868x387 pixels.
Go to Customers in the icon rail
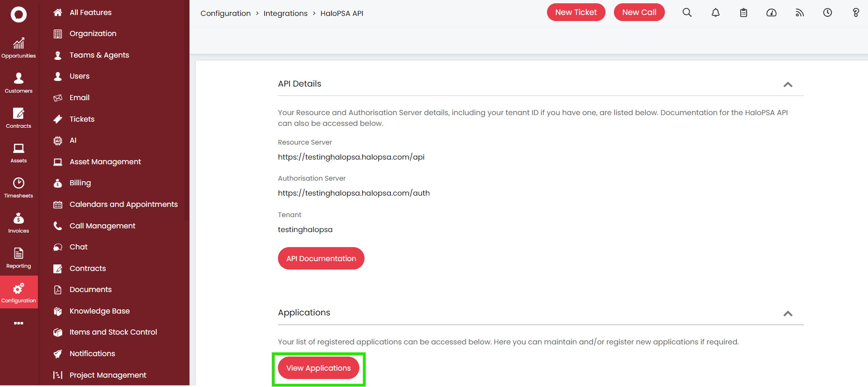coord(19,83)
